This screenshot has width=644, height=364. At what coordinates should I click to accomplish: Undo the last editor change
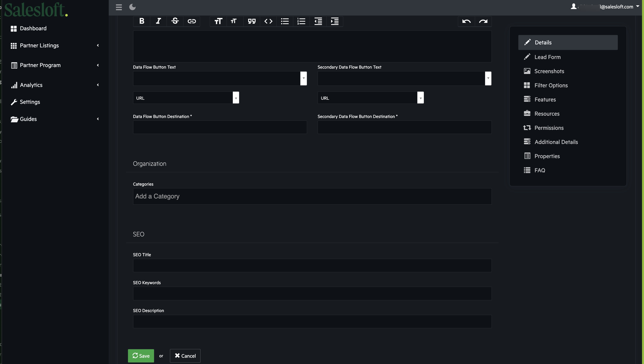(466, 21)
